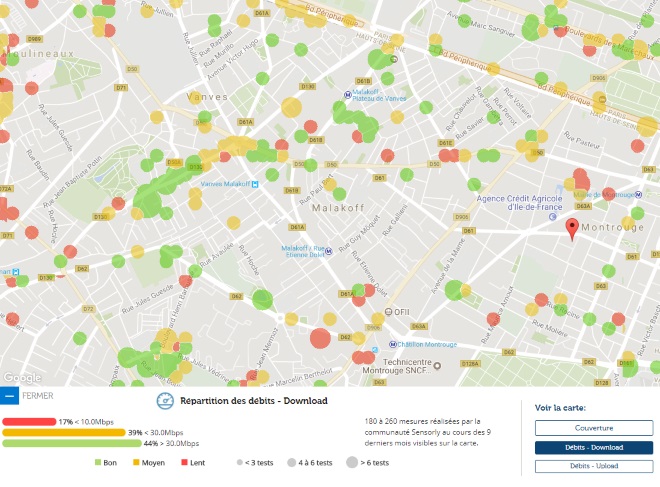Show the Débits - Upload map

pos(586,466)
